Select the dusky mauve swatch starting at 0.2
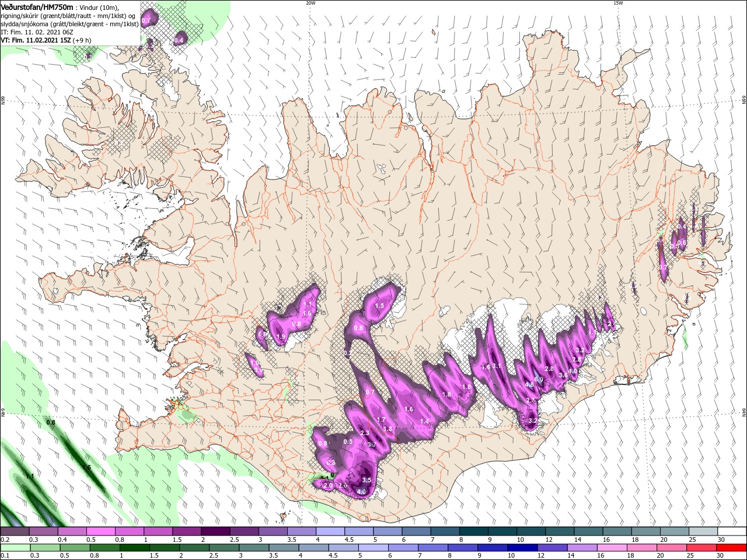The width and height of the screenshot is (747, 560). (x=15, y=531)
